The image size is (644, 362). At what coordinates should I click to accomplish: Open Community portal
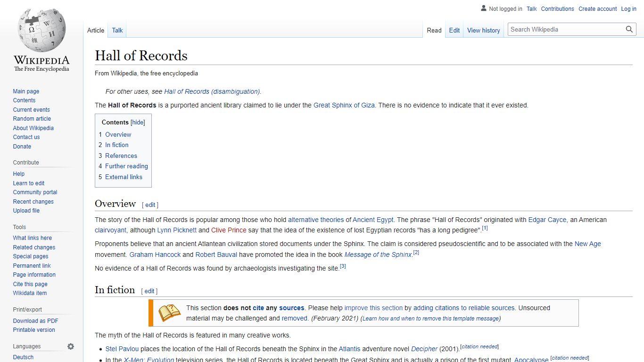(x=35, y=192)
